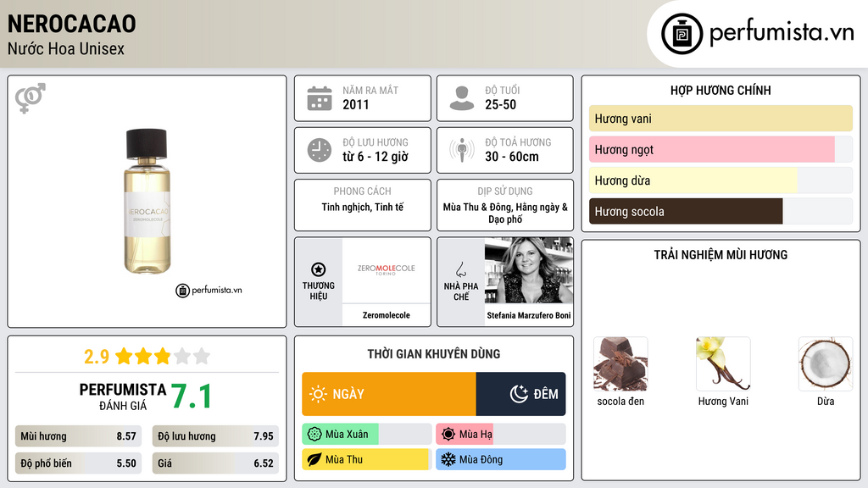Click the Hương vani accord bar
The width and height of the screenshot is (868, 488).
click(721, 119)
